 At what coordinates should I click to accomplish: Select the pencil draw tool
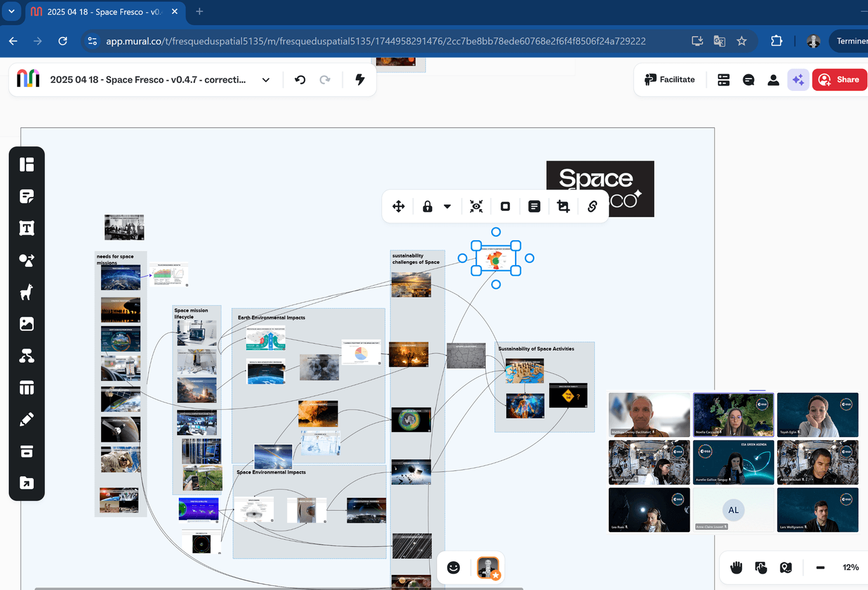click(27, 419)
